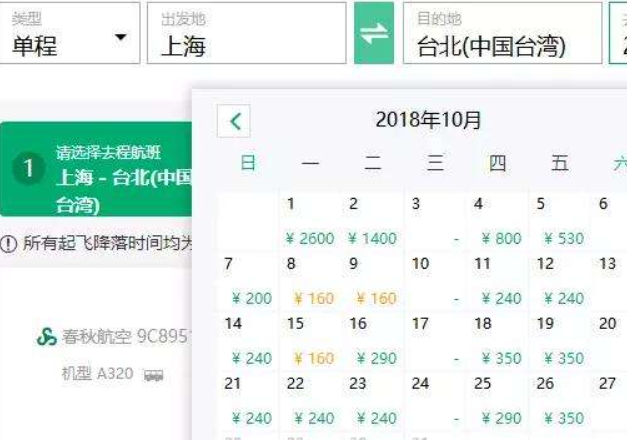Click the aircraft icon next to A320
627x440 pixels.
pos(154,375)
